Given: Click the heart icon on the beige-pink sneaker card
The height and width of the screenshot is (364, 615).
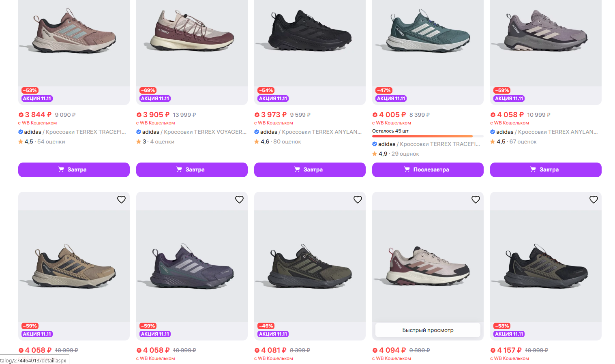Looking at the screenshot, I should click(476, 199).
